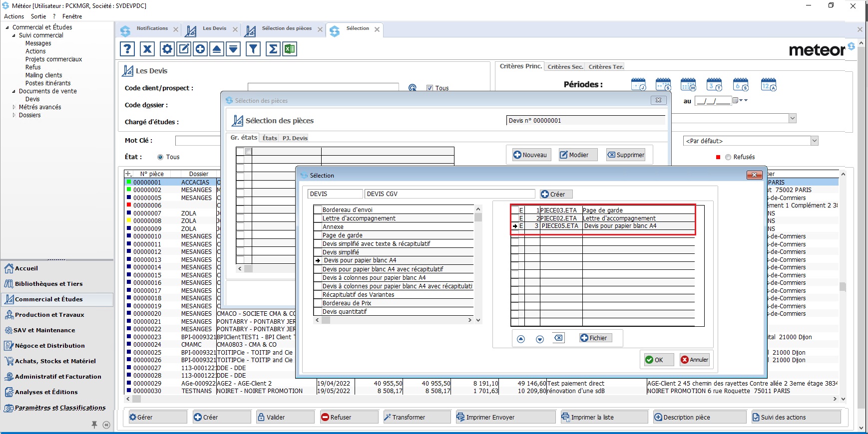Open the <Par défaut> dropdown
This screenshot has width=868, height=434.
pos(815,141)
